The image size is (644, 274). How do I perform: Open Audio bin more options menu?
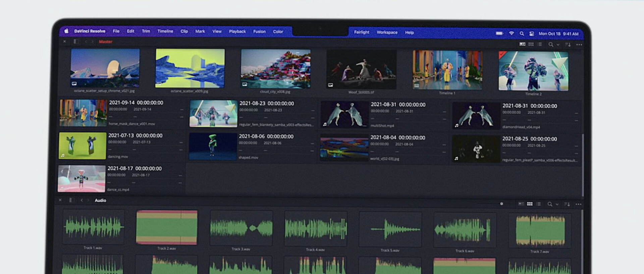pos(579,204)
